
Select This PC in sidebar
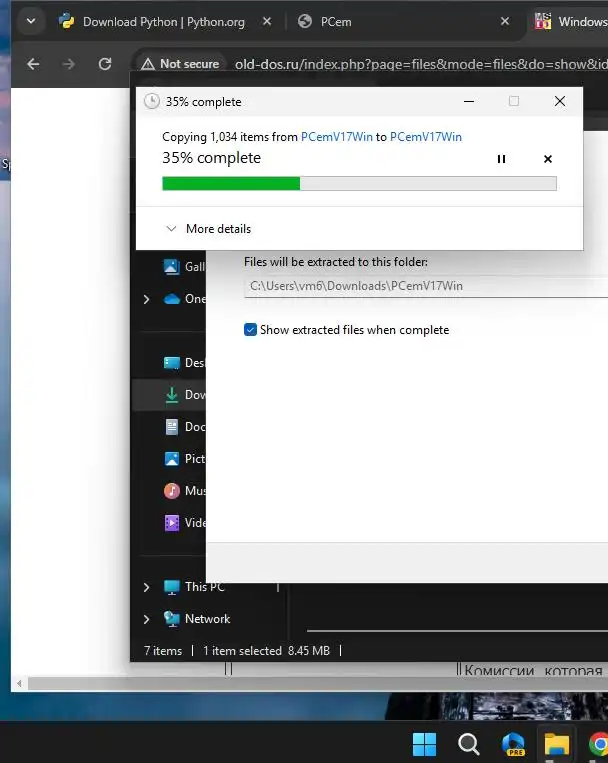click(x=194, y=587)
